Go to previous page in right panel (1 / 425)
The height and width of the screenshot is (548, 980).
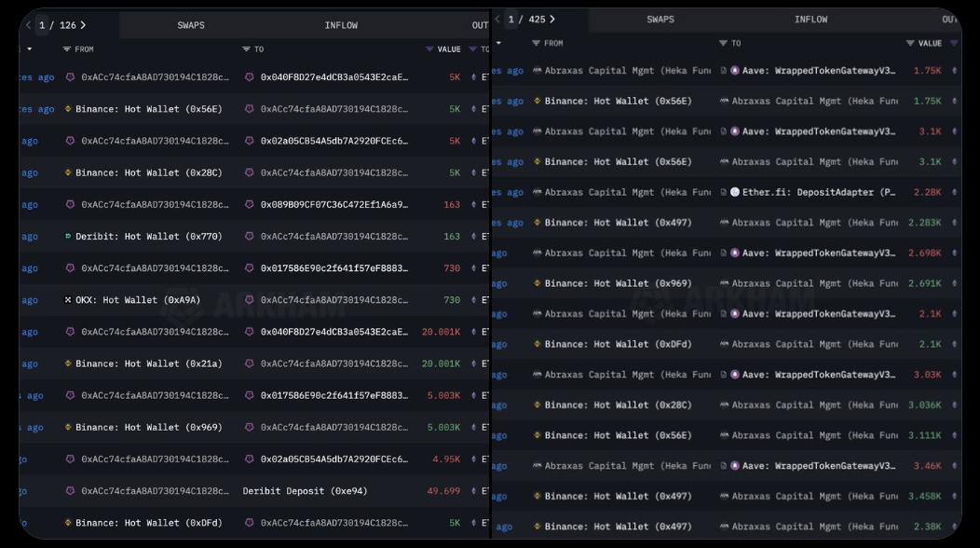[497, 20]
